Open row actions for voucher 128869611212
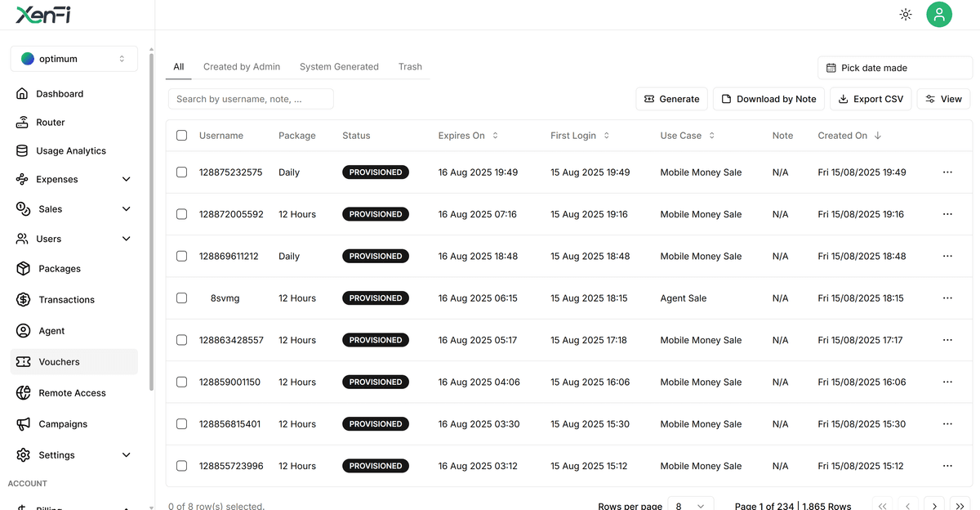This screenshot has width=980, height=510. click(x=947, y=256)
